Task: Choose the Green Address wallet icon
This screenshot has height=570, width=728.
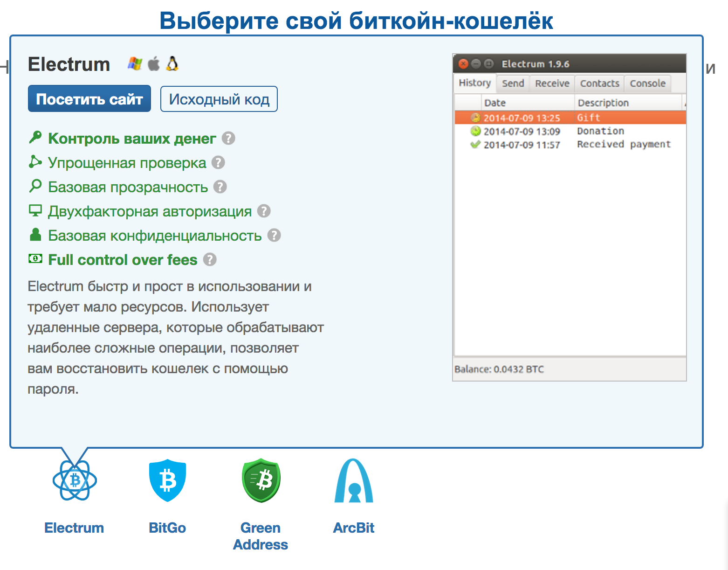Action: click(261, 480)
